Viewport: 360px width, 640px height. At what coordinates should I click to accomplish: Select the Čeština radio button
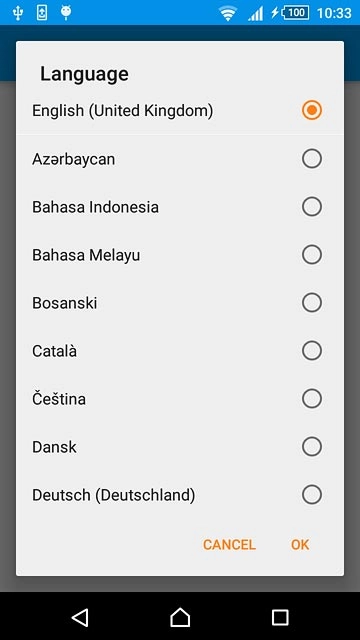point(312,399)
